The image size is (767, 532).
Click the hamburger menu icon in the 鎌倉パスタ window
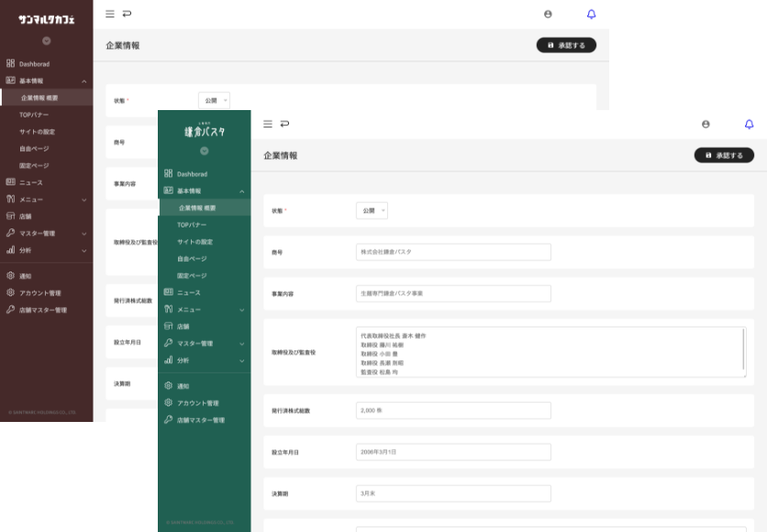pos(268,124)
